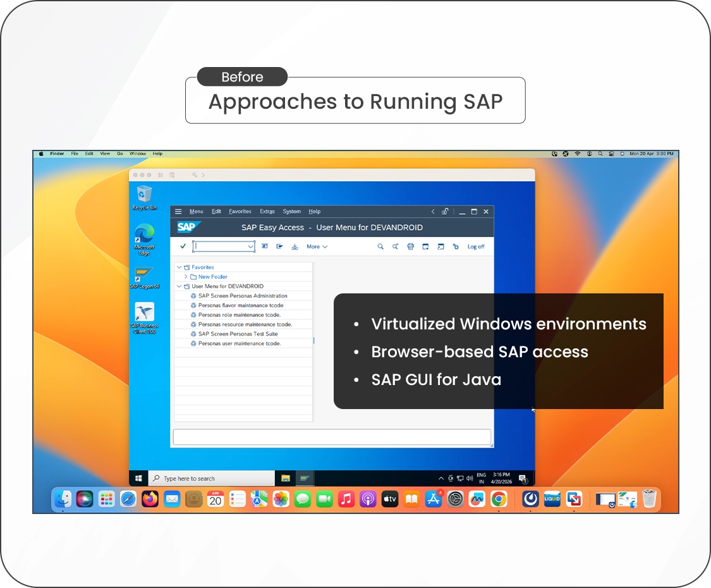Viewport: 711px width, 588px height.
Task: Click the Customize Layout icon left of Log off
Action: pyautogui.click(x=456, y=247)
